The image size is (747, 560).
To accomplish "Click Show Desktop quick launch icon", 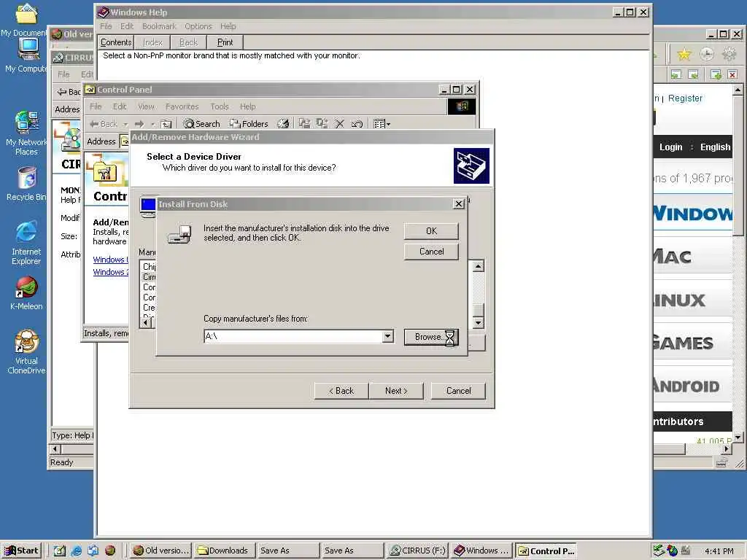I will (x=59, y=551).
